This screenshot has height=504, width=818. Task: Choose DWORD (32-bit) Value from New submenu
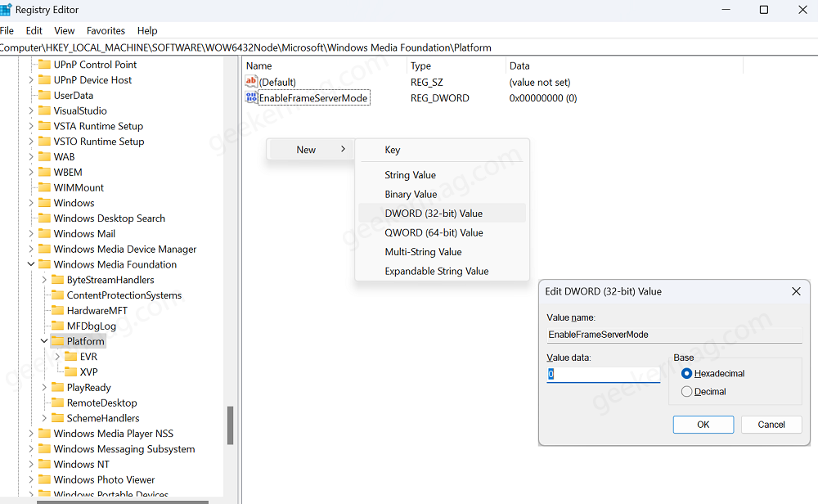[442, 213]
